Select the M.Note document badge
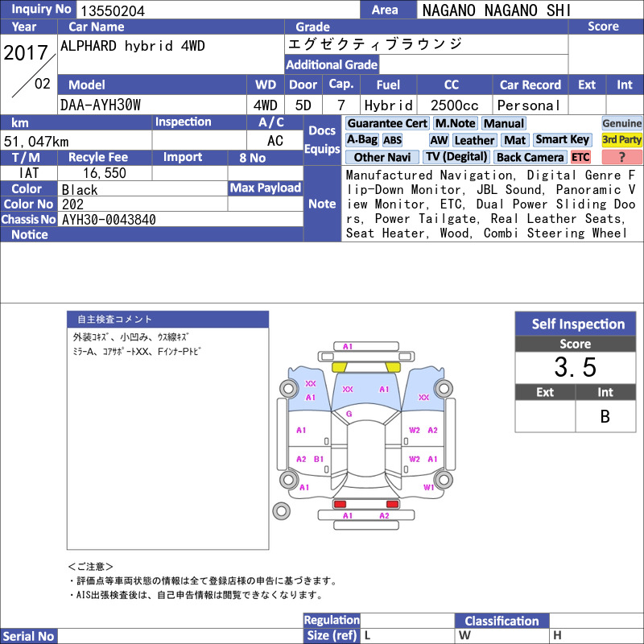 click(x=455, y=123)
